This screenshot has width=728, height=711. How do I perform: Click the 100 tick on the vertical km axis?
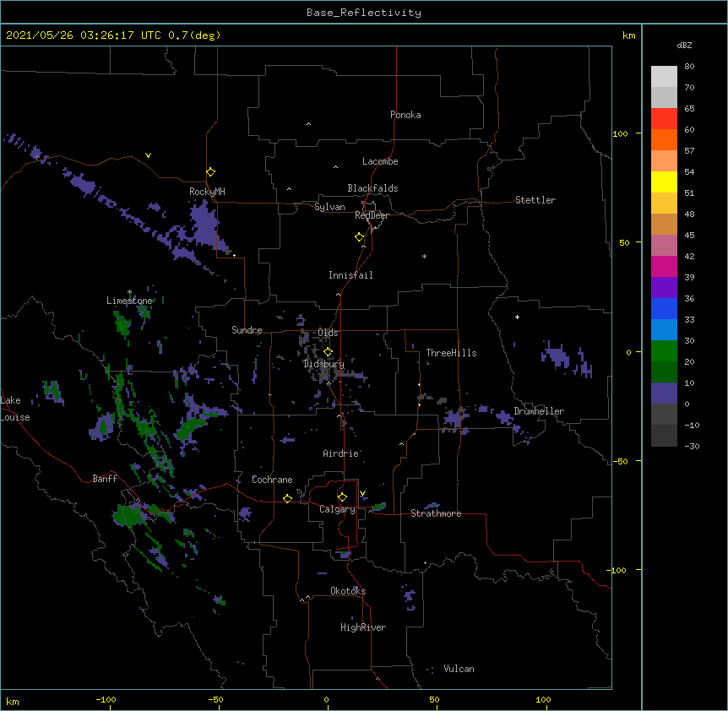[620, 133]
